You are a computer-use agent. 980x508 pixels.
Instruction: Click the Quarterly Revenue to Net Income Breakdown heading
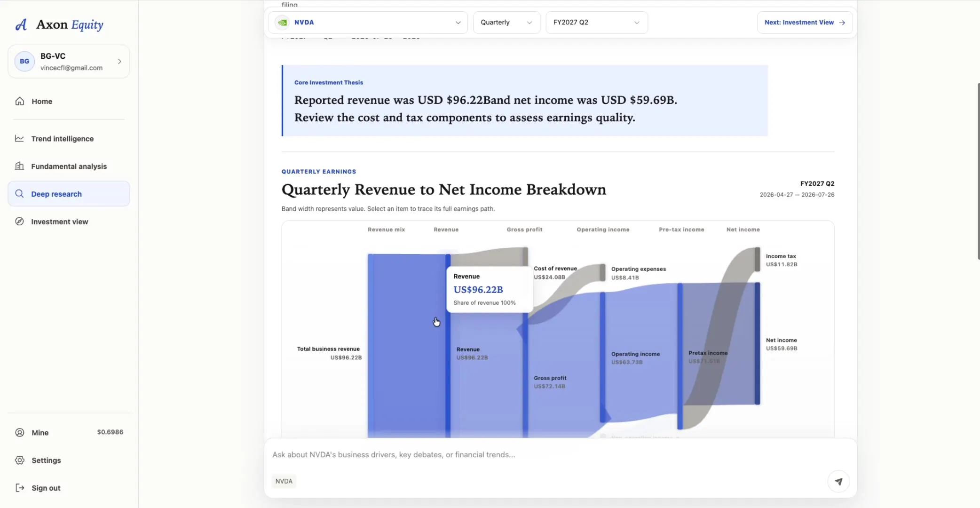pyautogui.click(x=444, y=190)
